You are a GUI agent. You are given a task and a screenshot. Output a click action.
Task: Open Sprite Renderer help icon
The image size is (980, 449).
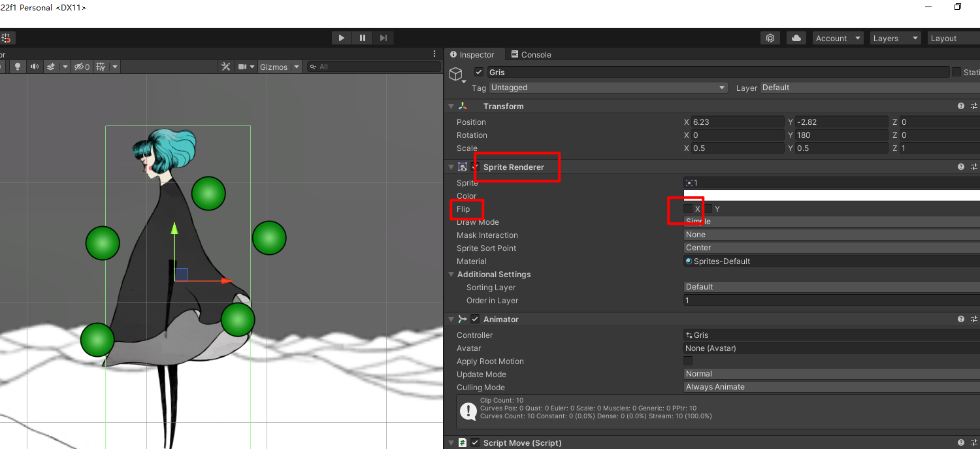coord(961,167)
